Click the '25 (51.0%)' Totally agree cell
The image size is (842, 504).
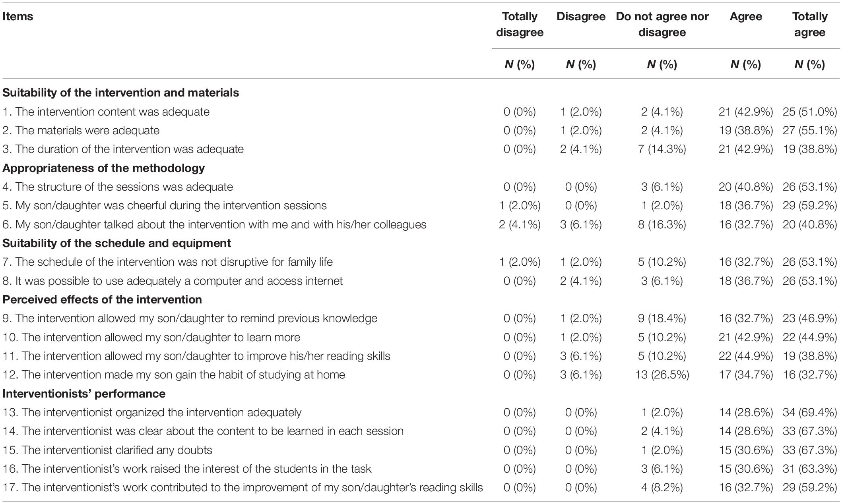click(810, 112)
